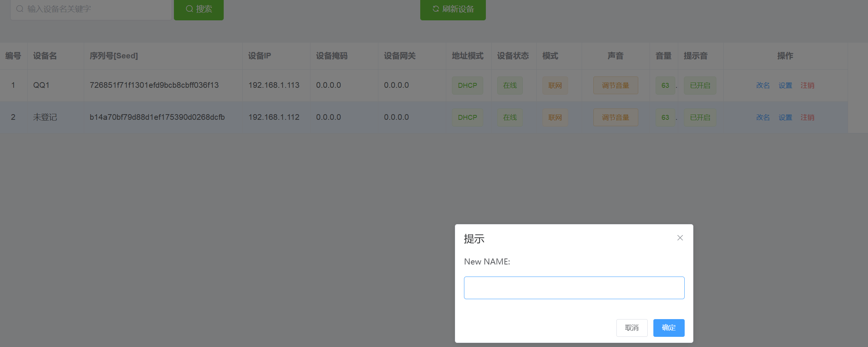Click 调节音量 adjust volume for QQ1
868x347 pixels.
tap(615, 86)
